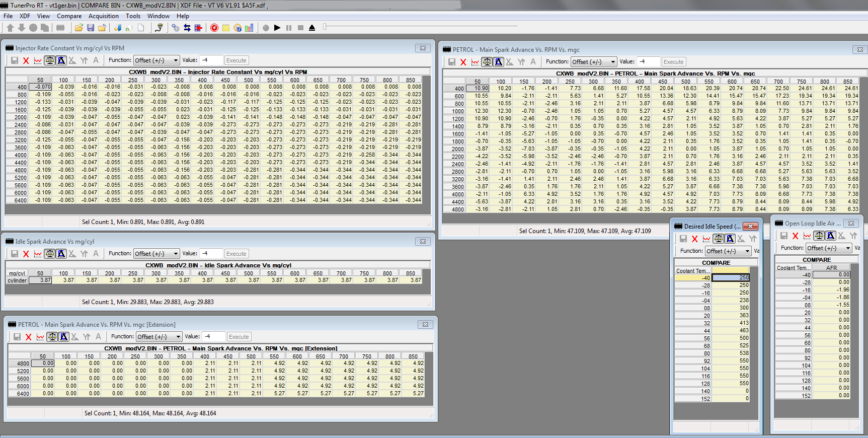
Task: Click the globe info icon in main toolbar
Action: [x=238, y=28]
